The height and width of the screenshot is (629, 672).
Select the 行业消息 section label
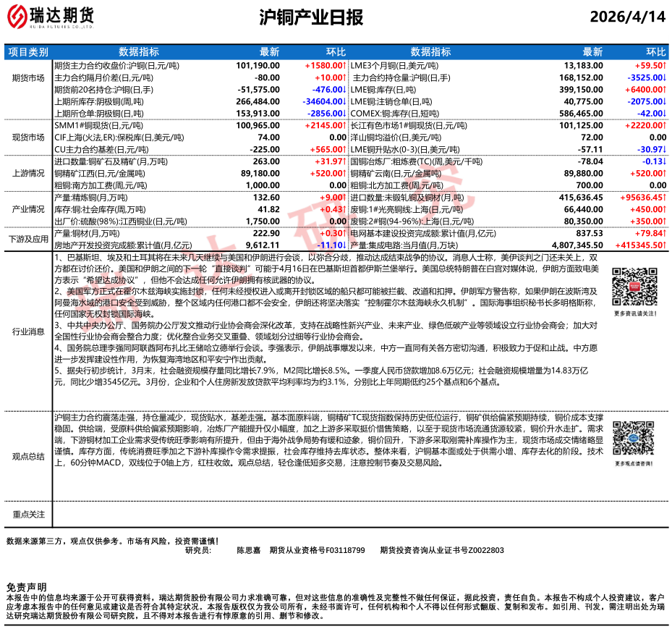point(28,331)
